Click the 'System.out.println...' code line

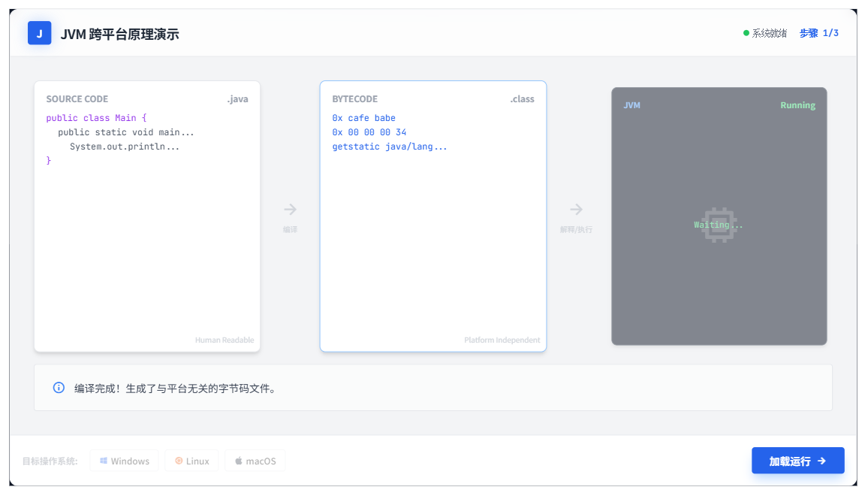(x=125, y=147)
